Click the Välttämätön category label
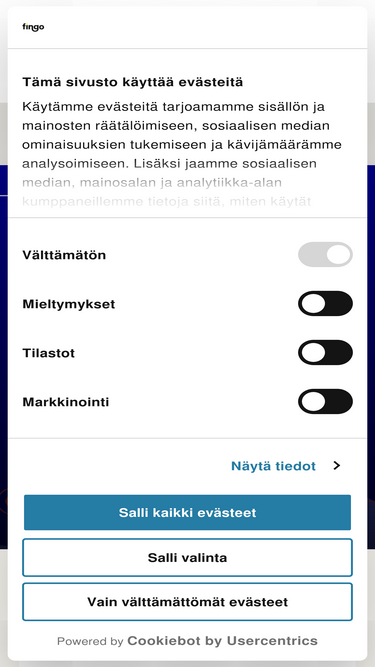Image resolution: width=375 pixels, height=667 pixels. 64,255
